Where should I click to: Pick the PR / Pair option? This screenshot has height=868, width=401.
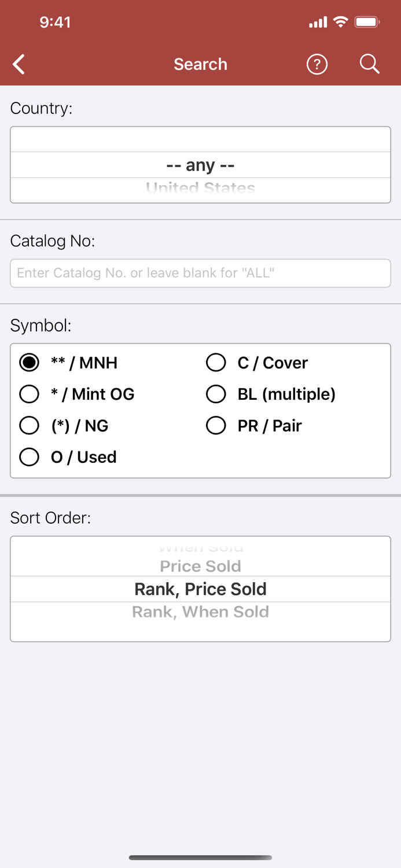tap(216, 426)
